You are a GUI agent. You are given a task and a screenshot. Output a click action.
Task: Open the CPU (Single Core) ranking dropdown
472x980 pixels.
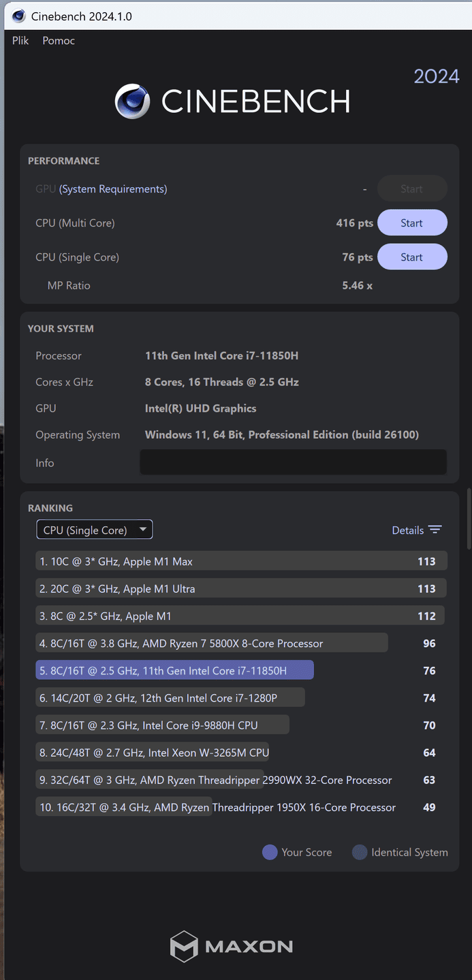tap(95, 530)
